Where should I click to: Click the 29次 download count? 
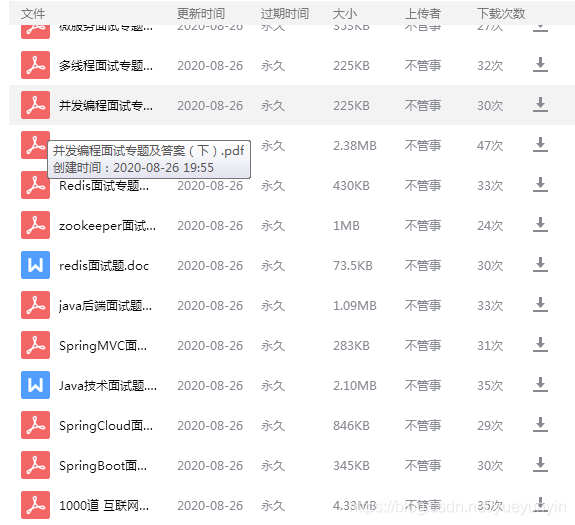pos(490,425)
